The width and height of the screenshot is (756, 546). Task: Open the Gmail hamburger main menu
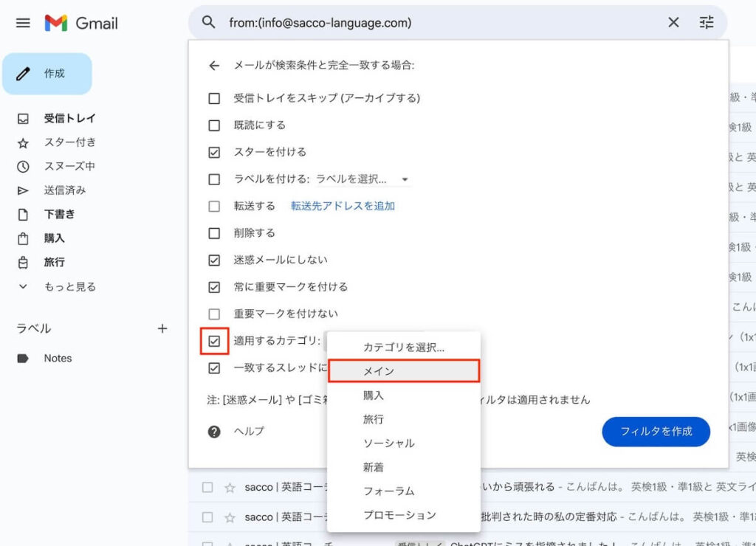22,23
